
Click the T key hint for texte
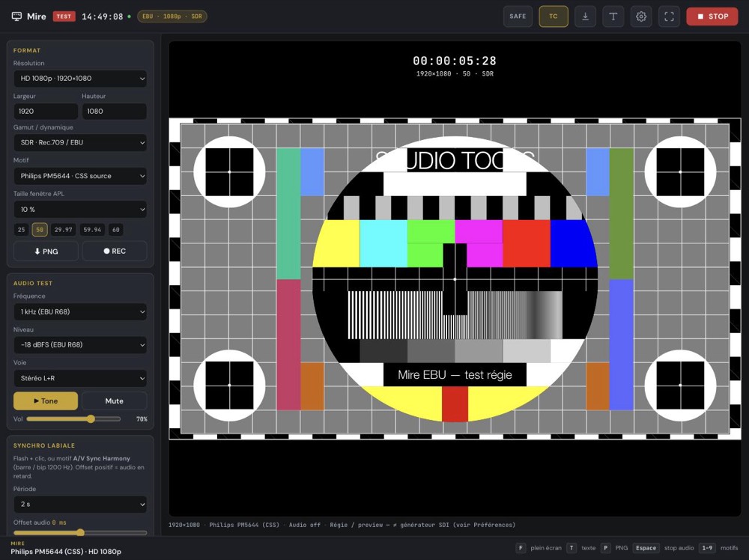(571, 548)
